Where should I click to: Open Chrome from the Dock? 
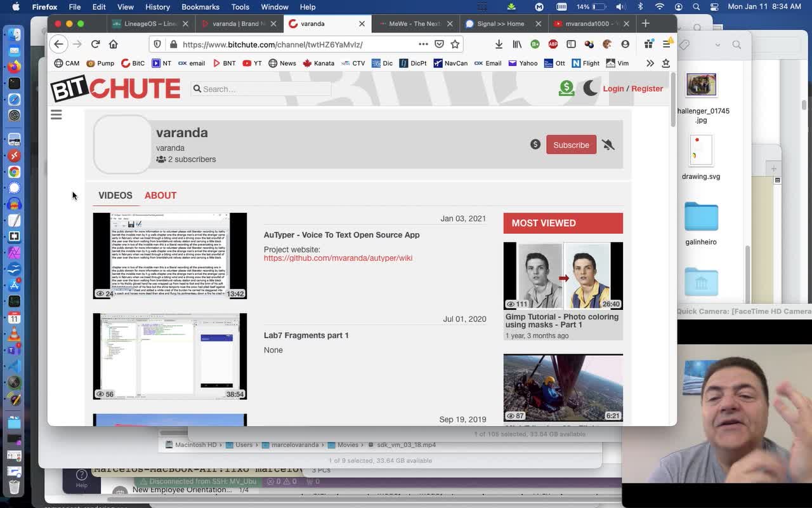coord(14,172)
